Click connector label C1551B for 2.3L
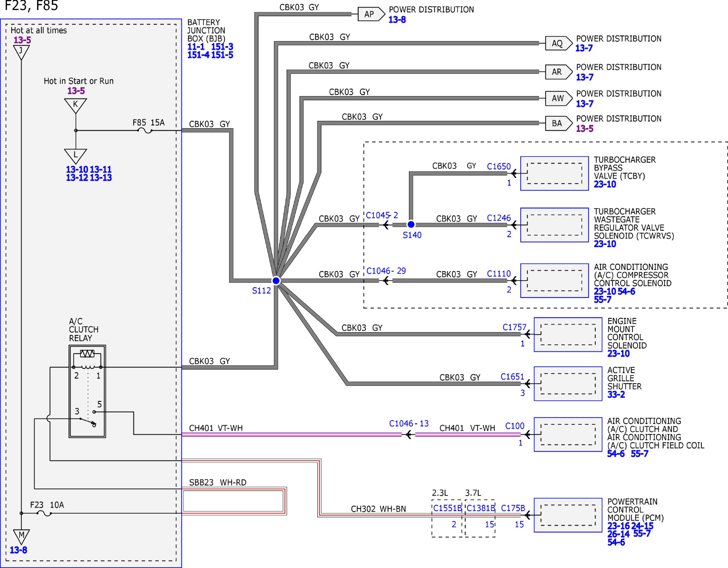The height and width of the screenshot is (568, 728). pyautogui.click(x=448, y=508)
